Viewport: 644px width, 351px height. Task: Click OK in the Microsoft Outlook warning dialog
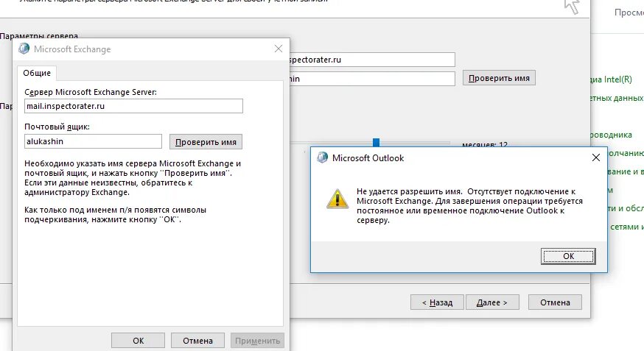(568, 256)
